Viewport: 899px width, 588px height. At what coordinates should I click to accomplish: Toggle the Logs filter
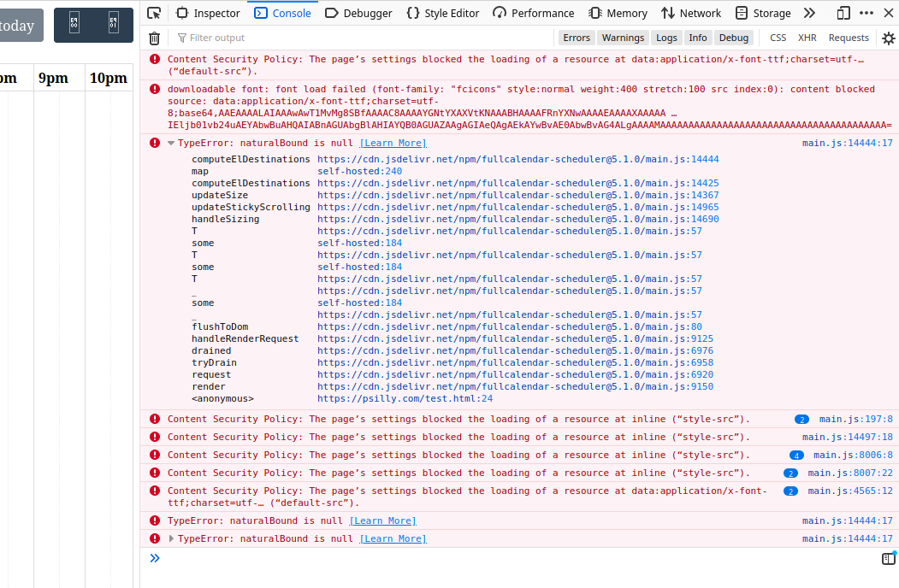tap(666, 38)
